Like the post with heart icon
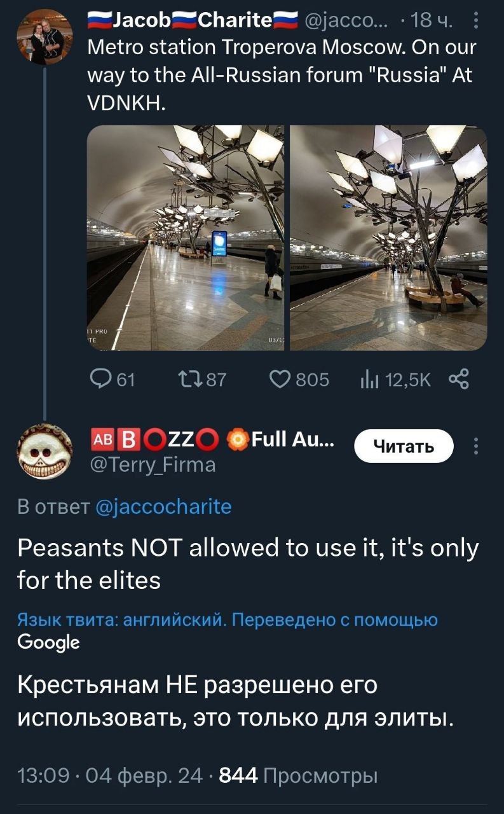 pos(280,380)
